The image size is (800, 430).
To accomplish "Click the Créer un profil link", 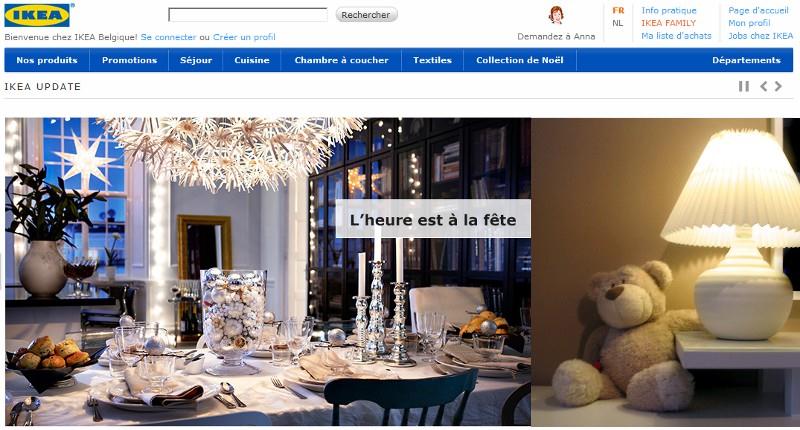I will pos(244,37).
